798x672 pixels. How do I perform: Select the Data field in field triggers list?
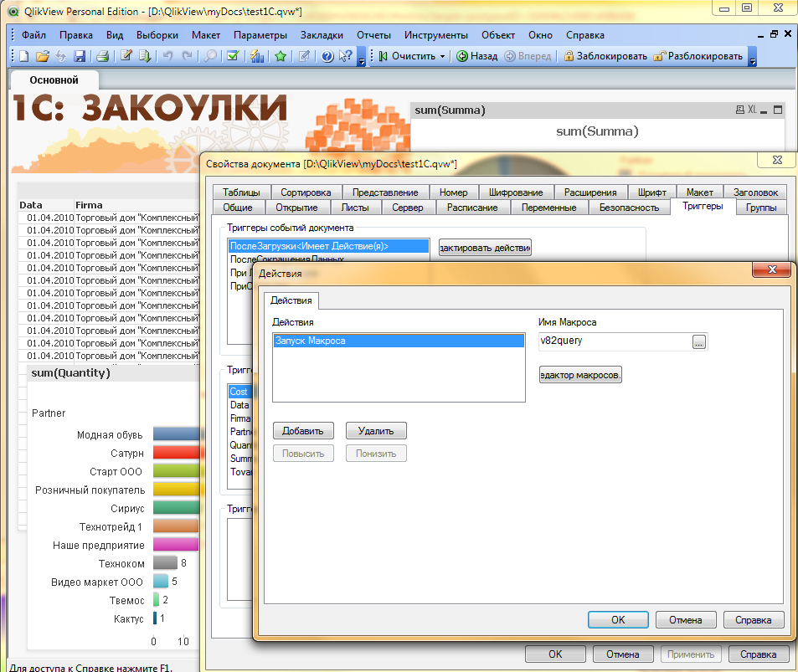coord(240,405)
